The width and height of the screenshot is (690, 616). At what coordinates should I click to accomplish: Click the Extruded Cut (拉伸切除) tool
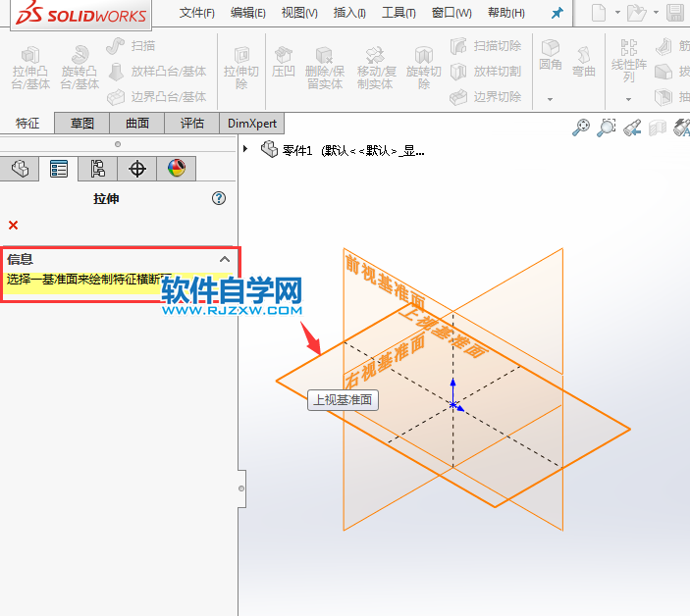point(241,68)
